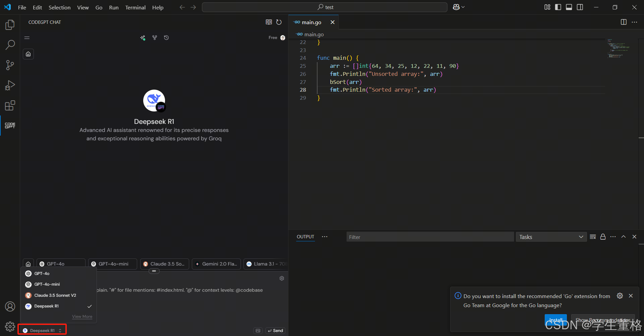Image resolution: width=644 pixels, height=336 pixels.
Task: Send the chat message
Action: click(275, 331)
